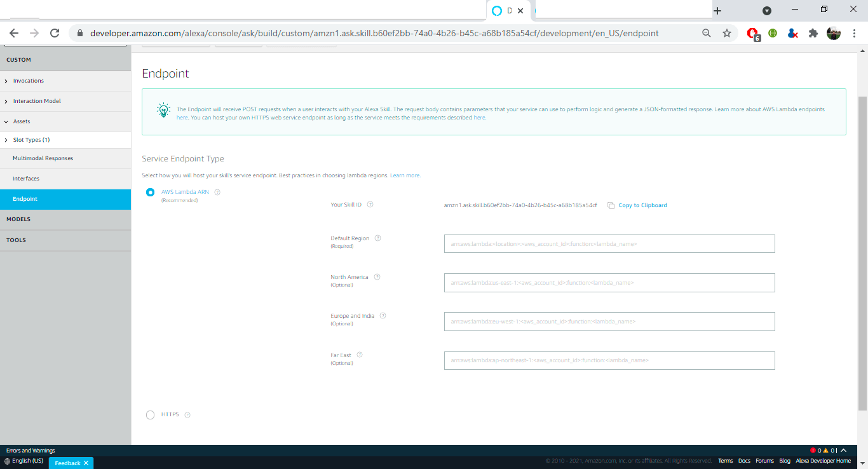Click the help icon beside HTTPS
Viewport: 868px width, 469px height.
point(187,415)
